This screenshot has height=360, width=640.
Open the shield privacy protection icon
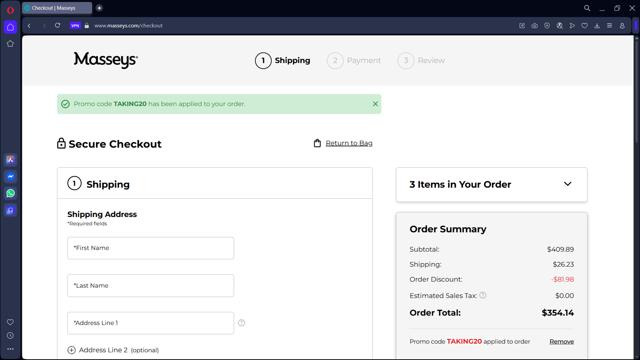pyautogui.click(x=547, y=26)
